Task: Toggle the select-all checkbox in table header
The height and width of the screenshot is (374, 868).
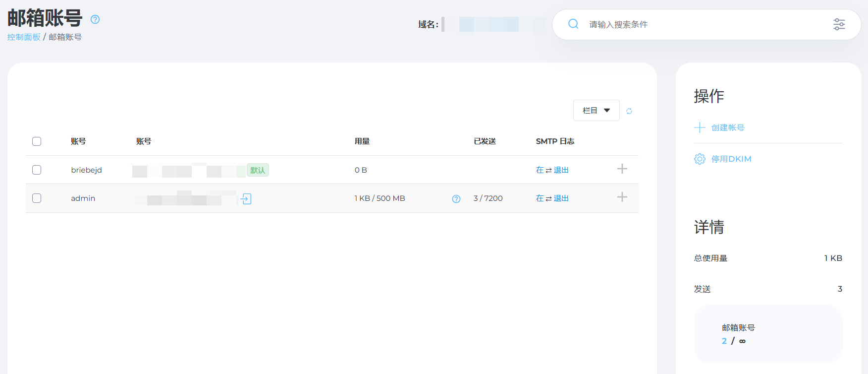Action: pyautogui.click(x=37, y=141)
